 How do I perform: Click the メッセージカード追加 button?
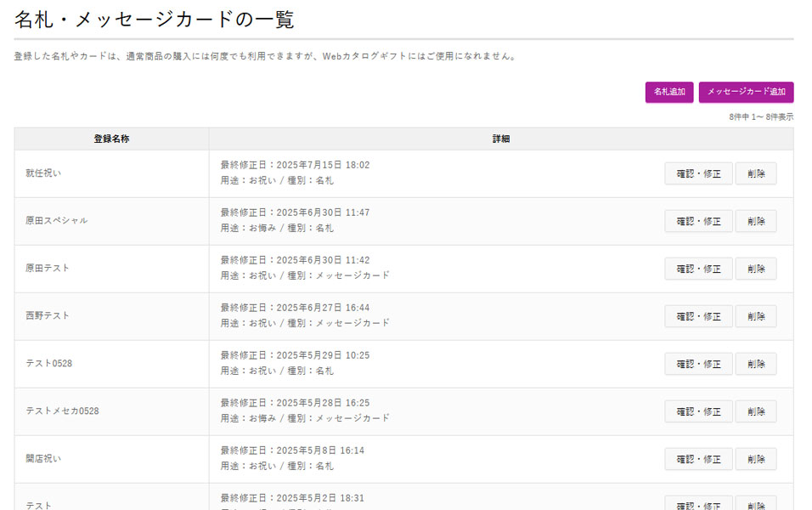click(x=746, y=92)
